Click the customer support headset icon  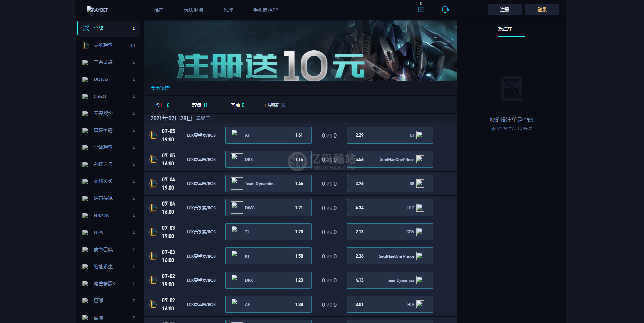click(445, 10)
